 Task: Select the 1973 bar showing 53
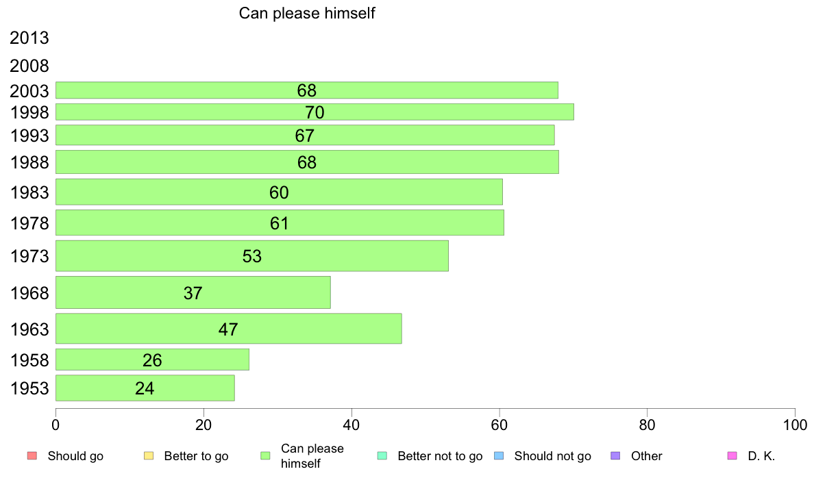(251, 256)
